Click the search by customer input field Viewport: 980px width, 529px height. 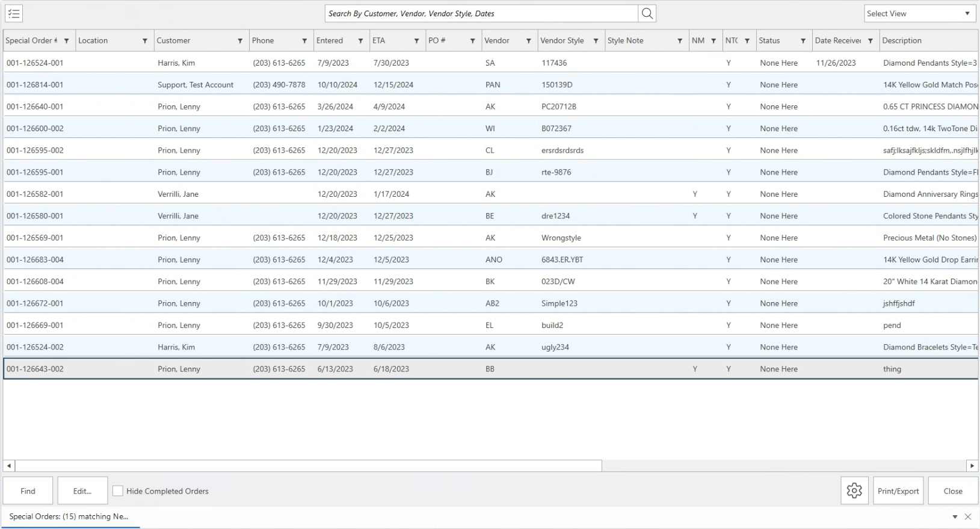click(481, 13)
